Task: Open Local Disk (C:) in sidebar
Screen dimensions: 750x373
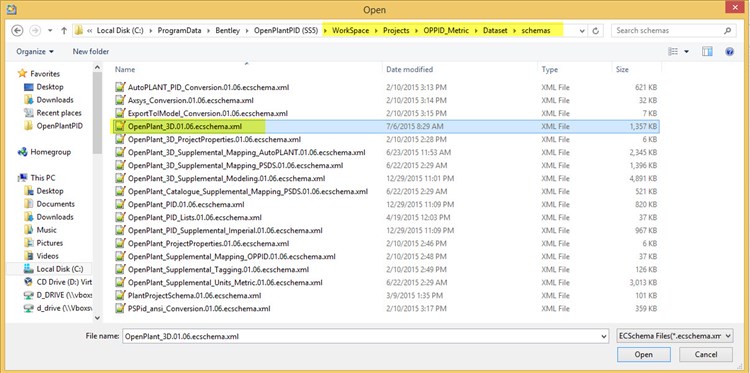Action: [x=54, y=269]
